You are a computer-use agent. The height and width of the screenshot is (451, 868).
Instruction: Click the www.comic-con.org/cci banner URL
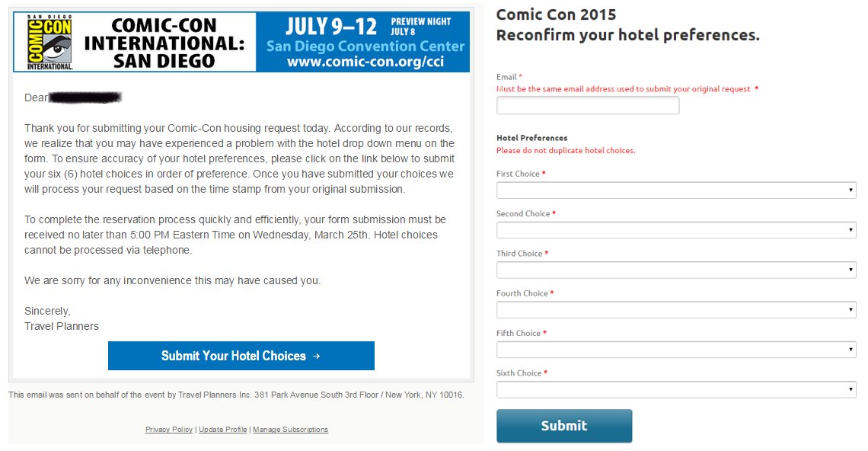pyautogui.click(x=365, y=62)
